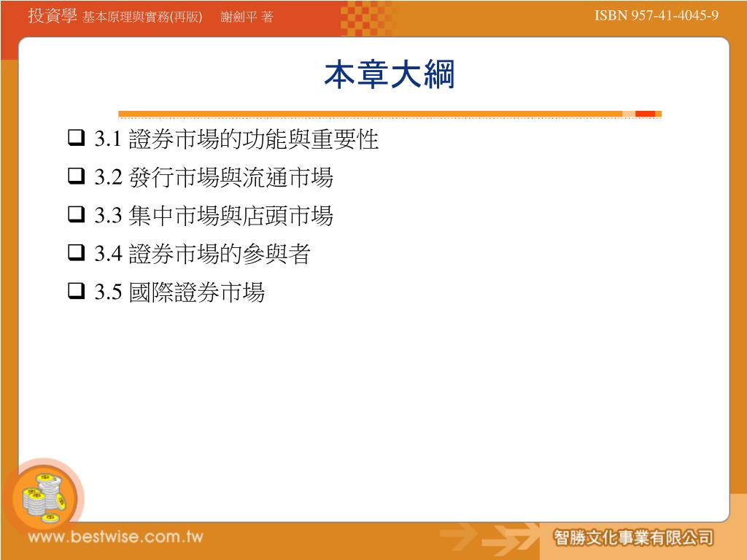This screenshot has width=747, height=560.
Task: Click the checkbox bullet beside 3.2 發行市場與流通市場
Action: point(76,176)
